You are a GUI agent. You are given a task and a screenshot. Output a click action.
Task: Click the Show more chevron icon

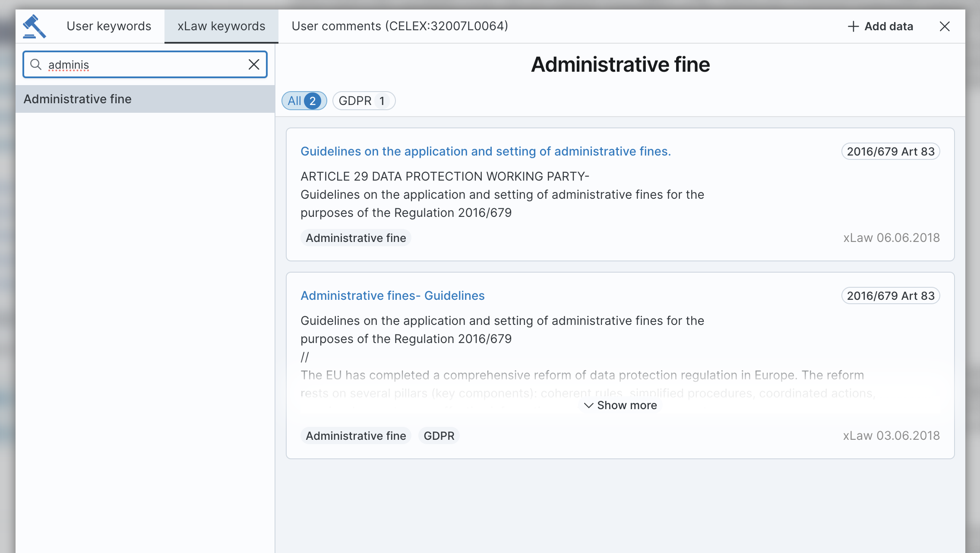(x=588, y=405)
